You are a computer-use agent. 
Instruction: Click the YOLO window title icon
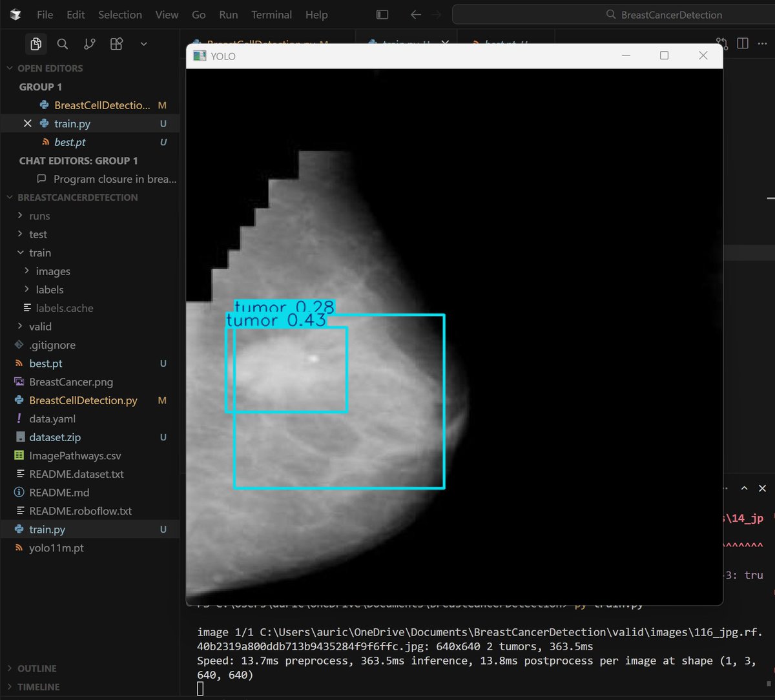[x=200, y=56]
